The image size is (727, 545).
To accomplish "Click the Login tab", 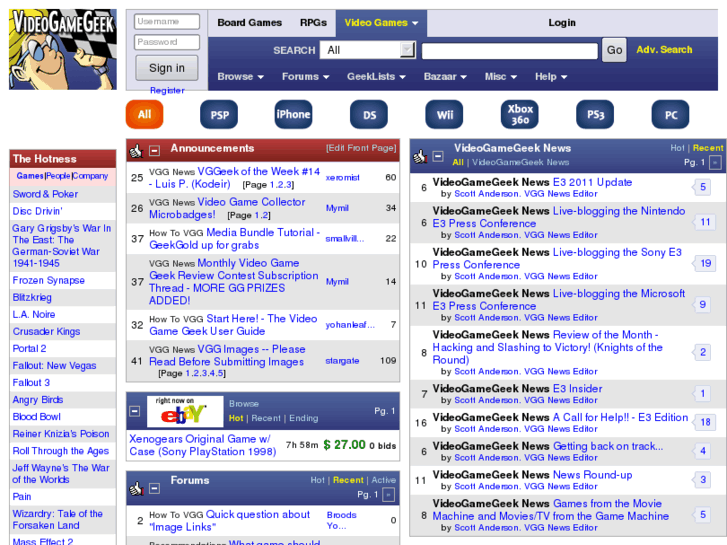I will coord(561,23).
